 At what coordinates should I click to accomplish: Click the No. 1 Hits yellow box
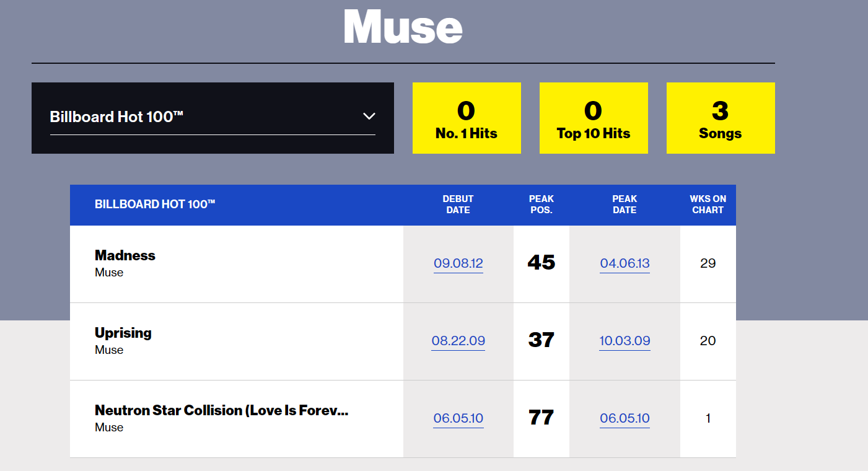click(467, 118)
